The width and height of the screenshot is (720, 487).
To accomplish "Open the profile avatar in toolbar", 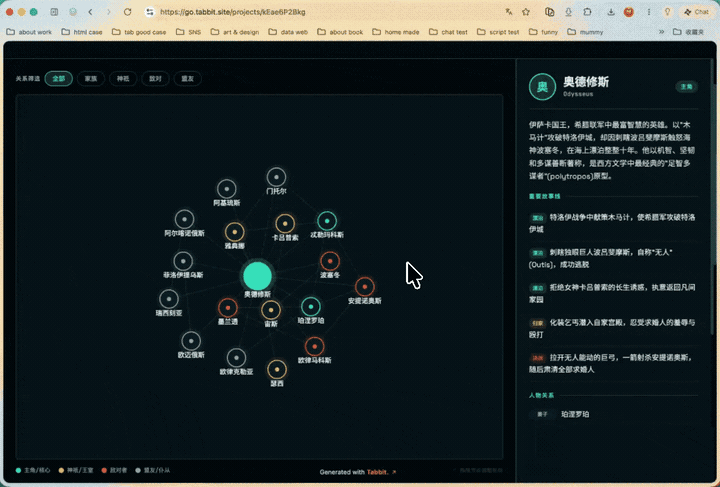I will click(629, 12).
